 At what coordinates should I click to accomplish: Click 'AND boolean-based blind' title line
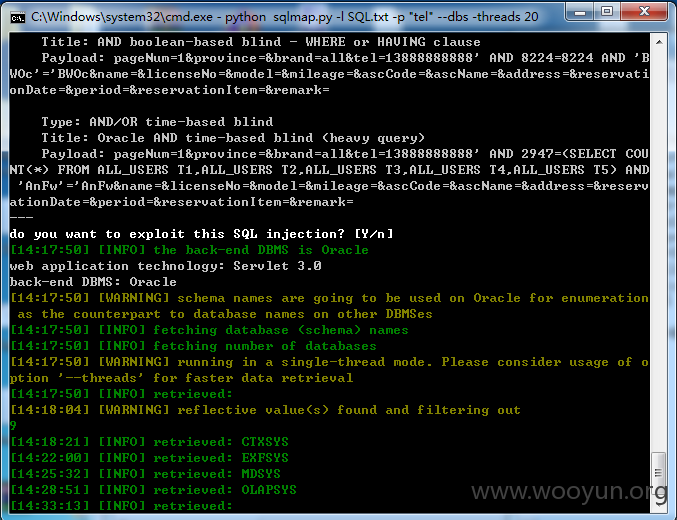click(x=261, y=42)
